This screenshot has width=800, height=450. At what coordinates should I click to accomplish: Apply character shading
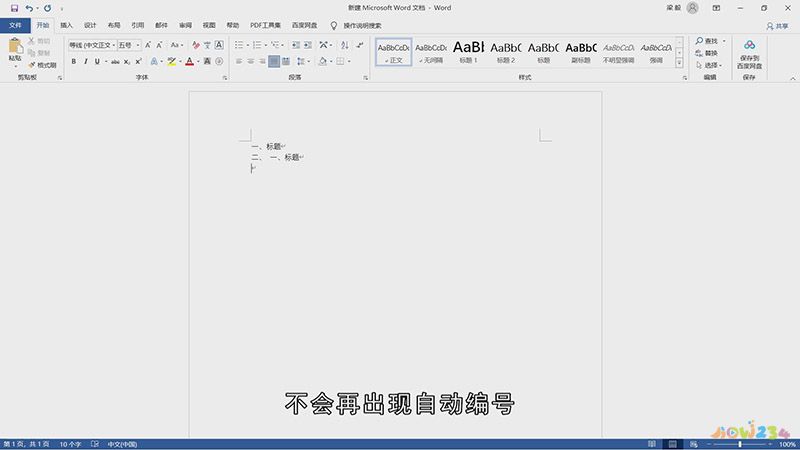[x=207, y=62]
